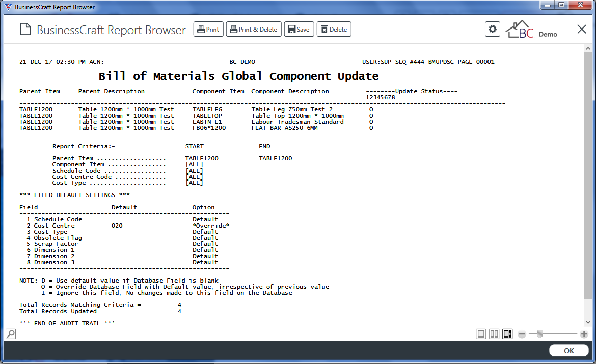Select the 'FB06*1200' component item

tap(209, 128)
